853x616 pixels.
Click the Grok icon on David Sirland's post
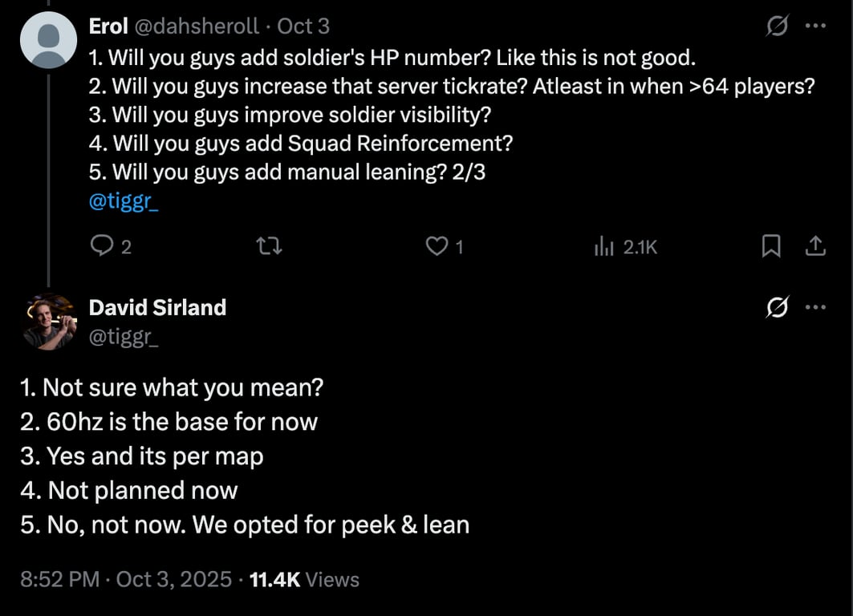(x=777, y=307)
